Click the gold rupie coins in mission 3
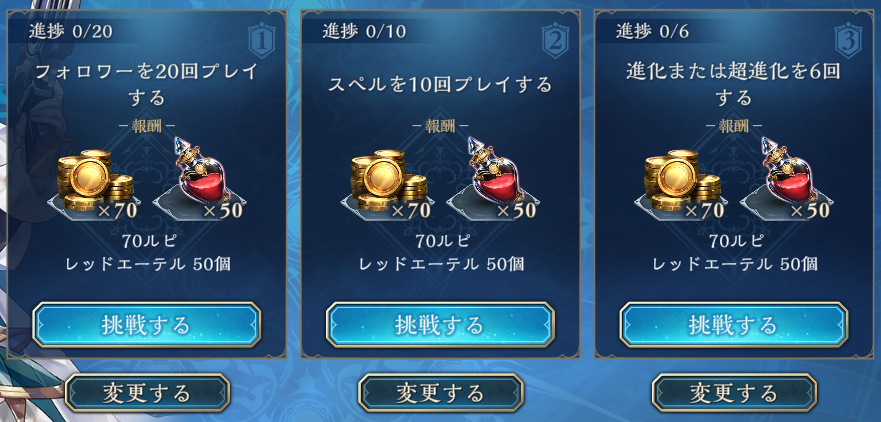The image size is (881, 422). pyautogui.click(x=683, y=181)
